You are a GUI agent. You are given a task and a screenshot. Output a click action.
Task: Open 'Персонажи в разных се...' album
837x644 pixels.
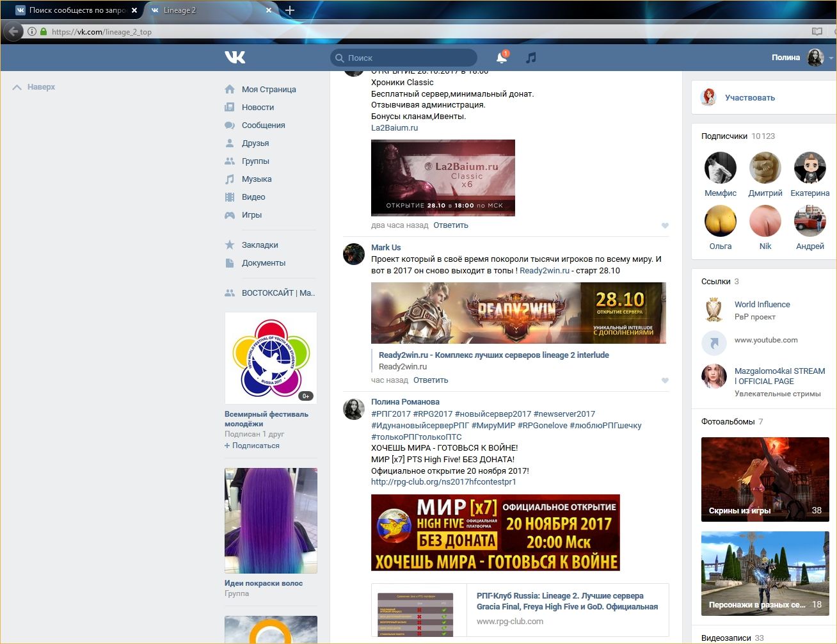tap(765, 574)
